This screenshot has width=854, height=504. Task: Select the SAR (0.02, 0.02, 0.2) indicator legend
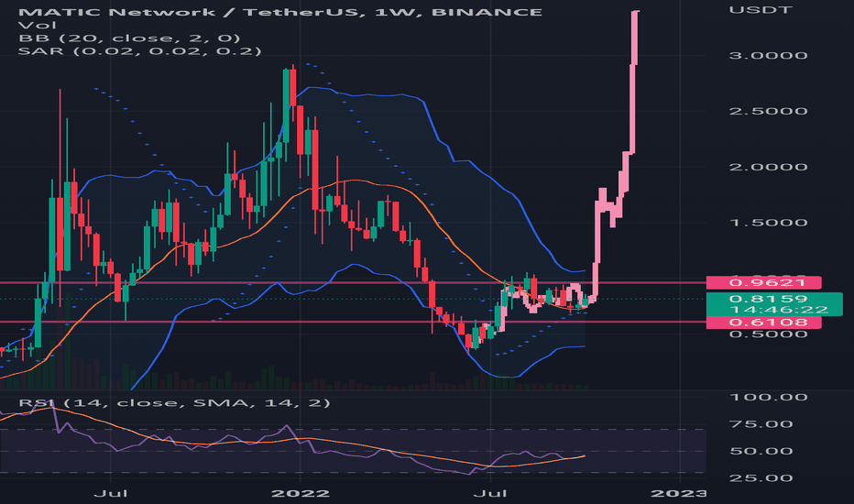139,51
